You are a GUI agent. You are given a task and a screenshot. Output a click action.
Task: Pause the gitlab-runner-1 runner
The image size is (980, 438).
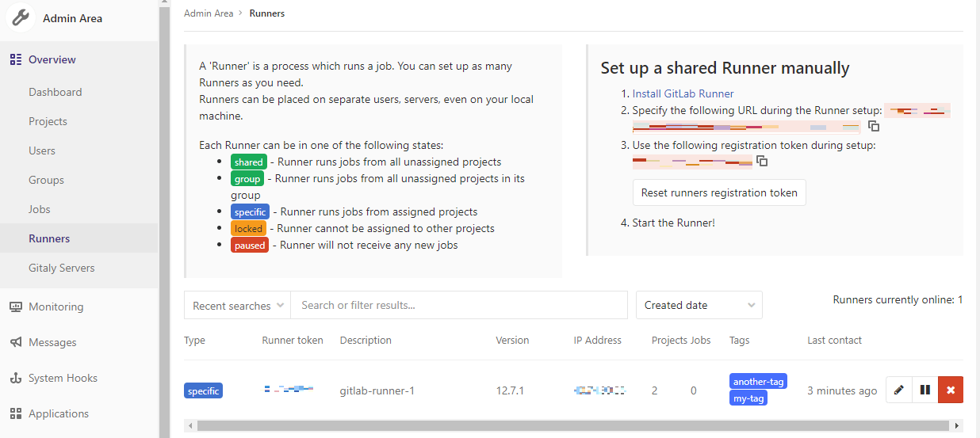[924, 390]
